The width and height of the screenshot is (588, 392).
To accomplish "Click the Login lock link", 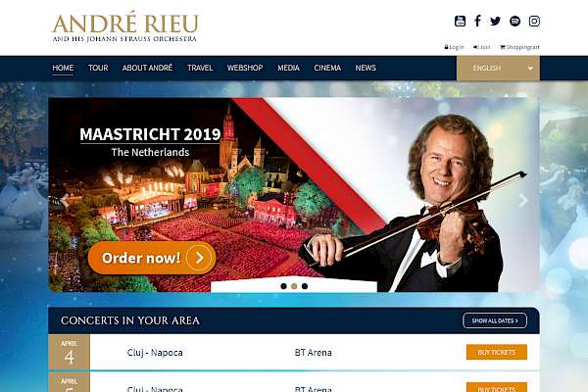I will tap(454, 47).
